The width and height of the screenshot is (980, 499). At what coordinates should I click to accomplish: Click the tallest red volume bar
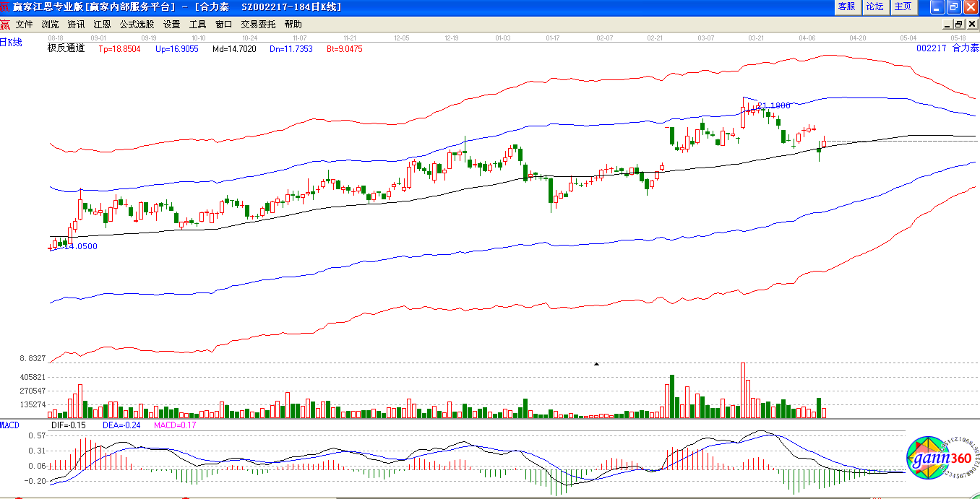click(743, 391)
